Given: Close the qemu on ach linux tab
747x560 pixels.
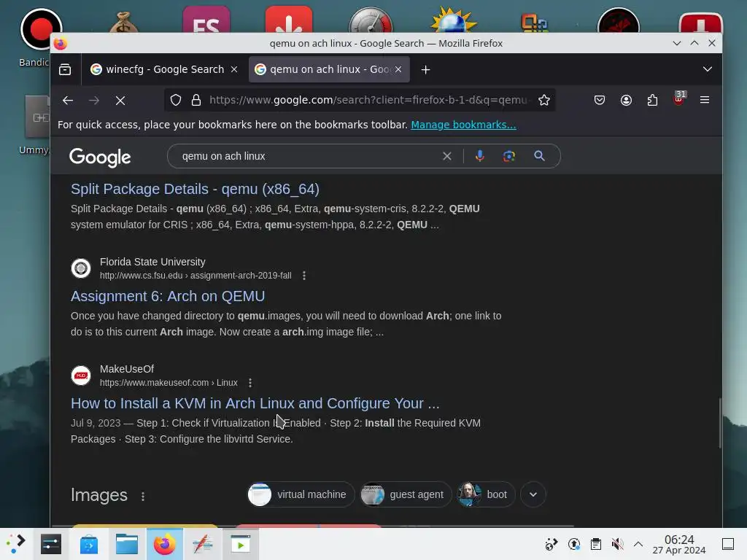Looking at the screenshot, I should 398,69.
